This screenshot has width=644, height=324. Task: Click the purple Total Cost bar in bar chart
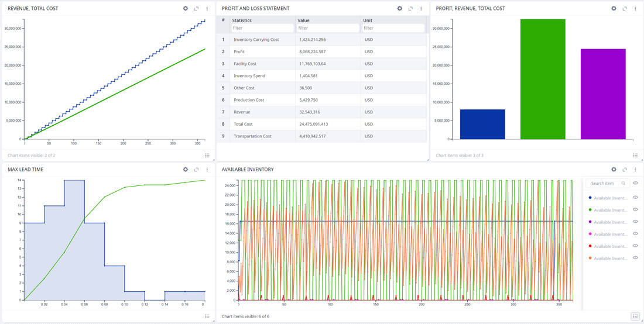tap(603, 94)
